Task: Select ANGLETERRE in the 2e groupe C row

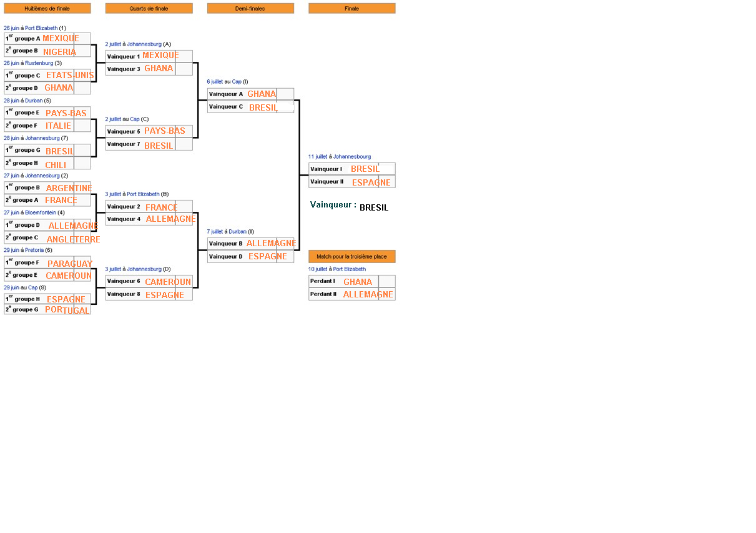Action: (74, 239)
